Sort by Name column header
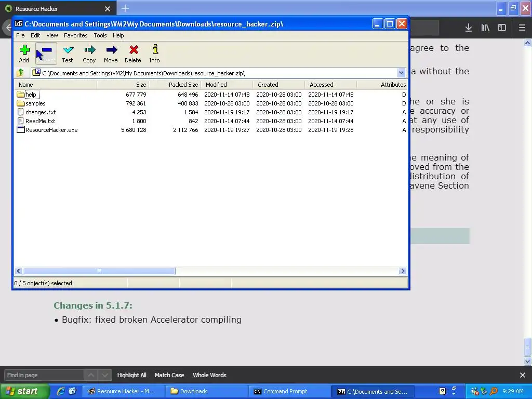 pyautogui.click(x=56, y=85)
